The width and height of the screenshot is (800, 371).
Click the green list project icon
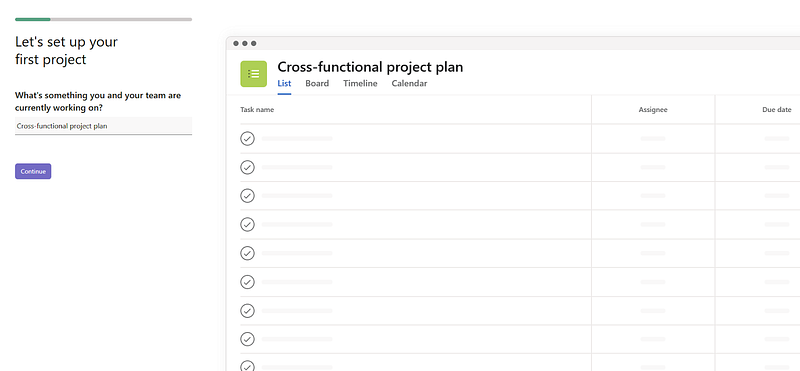pos(254,74)
